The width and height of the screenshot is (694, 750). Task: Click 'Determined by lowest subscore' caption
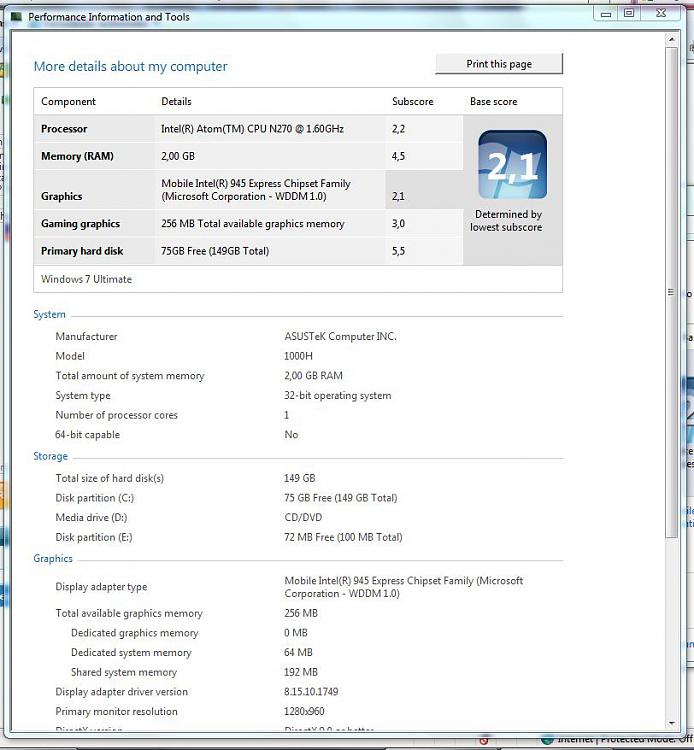click(507, 221)
